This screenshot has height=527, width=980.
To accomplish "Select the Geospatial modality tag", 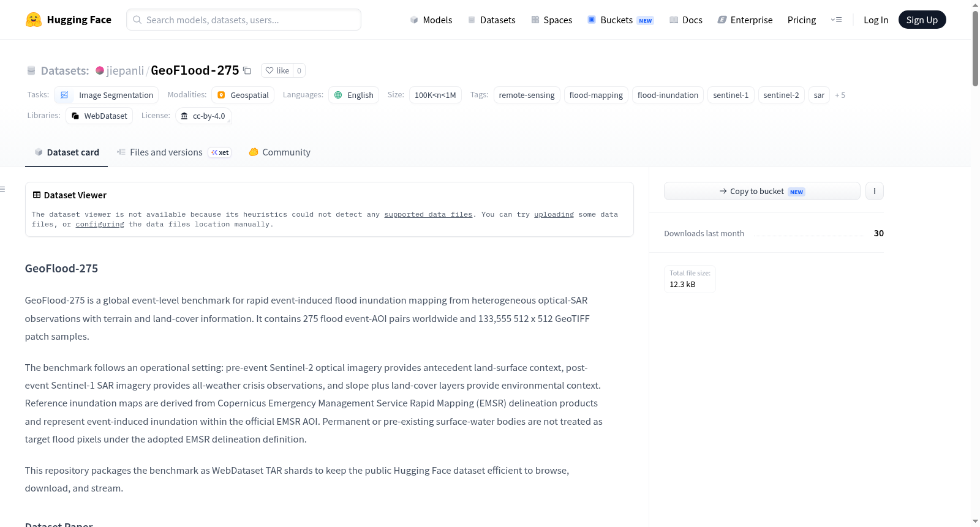I will (243, 95).
